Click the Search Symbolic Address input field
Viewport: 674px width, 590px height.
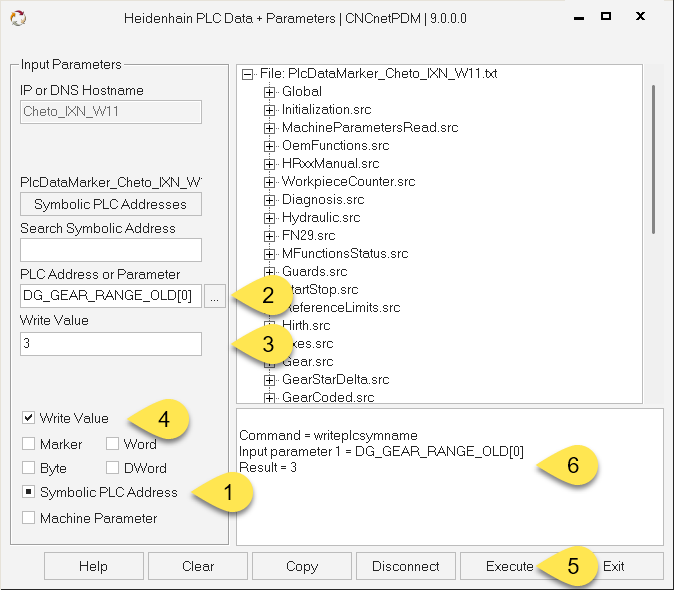pyautogui.click(x=110, y=250)
